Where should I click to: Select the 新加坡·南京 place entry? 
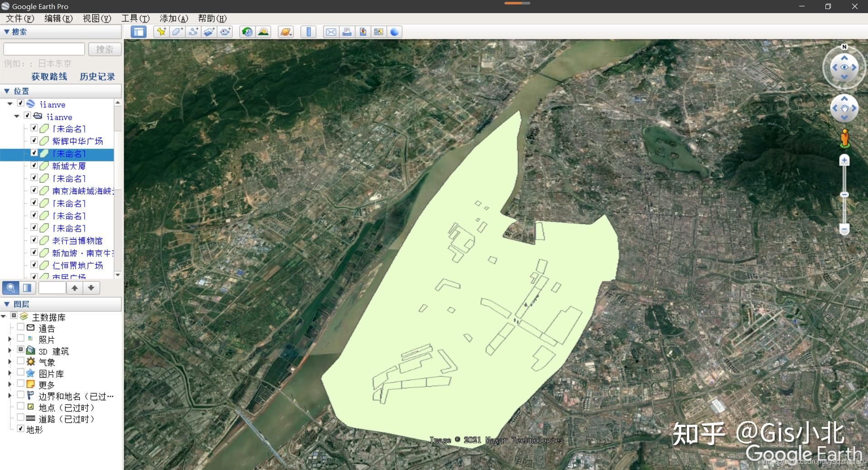click(82, 253)
